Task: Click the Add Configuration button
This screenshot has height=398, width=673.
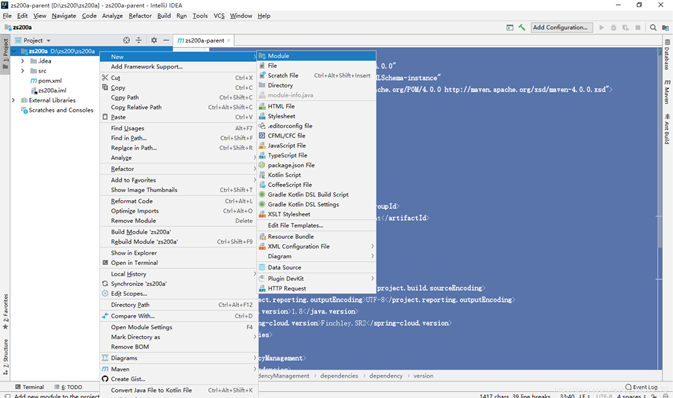Action: click(561, 27)
